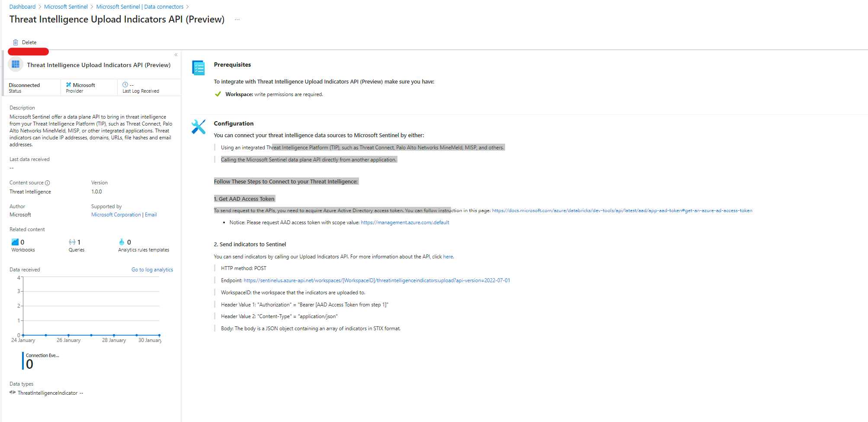868x422 pixels.
Task: Click the Last Log Received clock icon
Action: [125, 85]
